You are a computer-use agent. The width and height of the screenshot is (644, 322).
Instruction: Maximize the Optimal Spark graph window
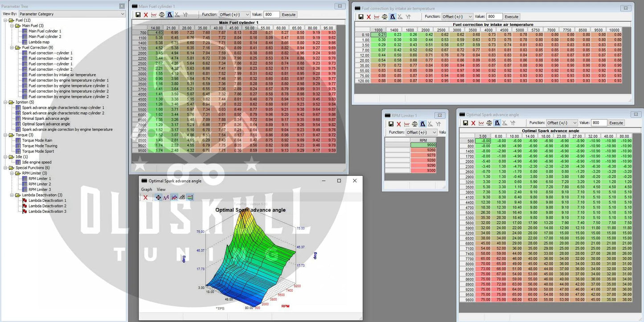(339, 181)
